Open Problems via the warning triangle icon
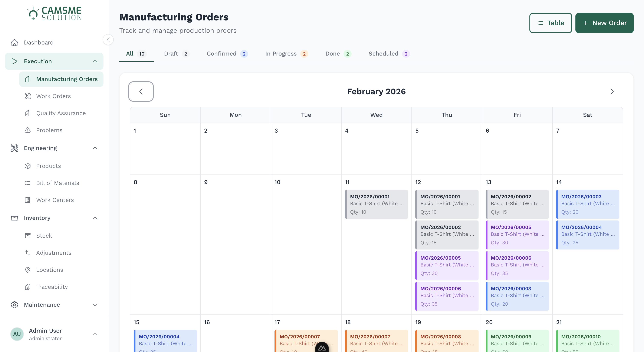Image resolution: width=644 pixels, height=352 pixels. pos(27,130)
